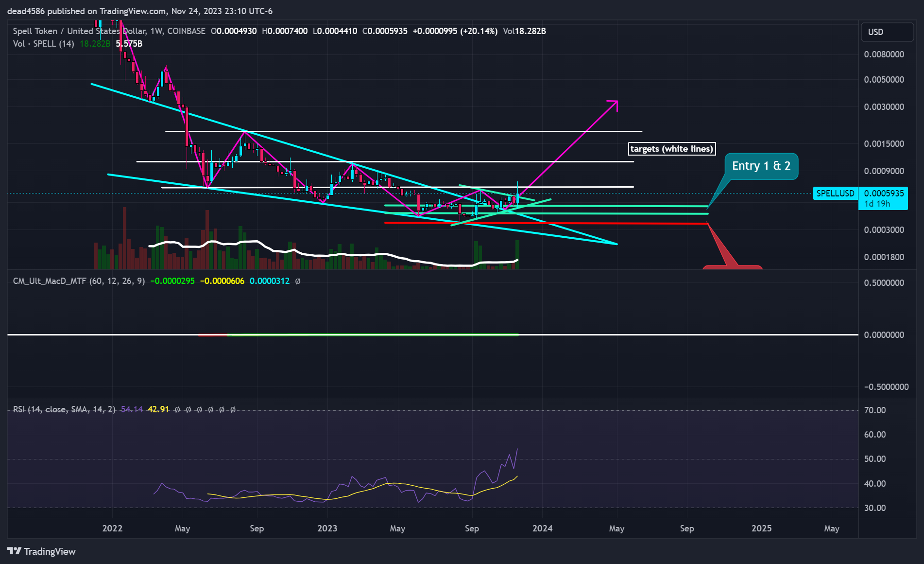Click the MACD value −0.0000295 in legend
The height and width of the screenshot is (564, 924).
[x=172, y=281]
